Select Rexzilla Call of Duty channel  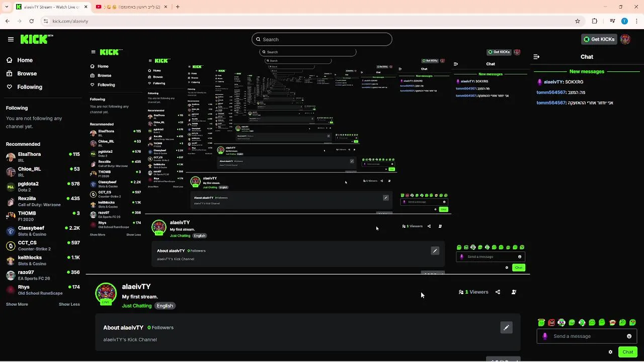pos(43,201)
